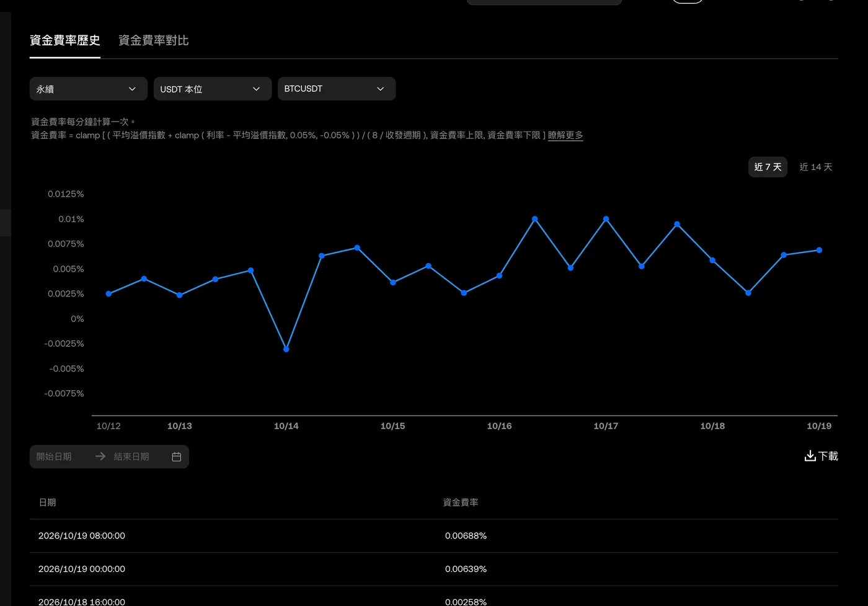Click the 開始日期 start date field

click(54, 457)
